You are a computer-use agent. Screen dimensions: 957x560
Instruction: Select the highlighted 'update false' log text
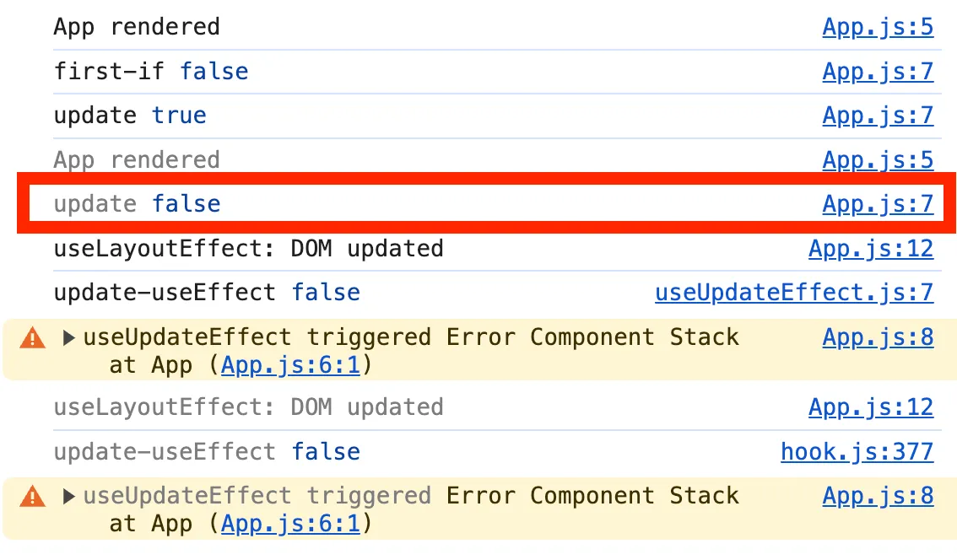click(138, 204)
